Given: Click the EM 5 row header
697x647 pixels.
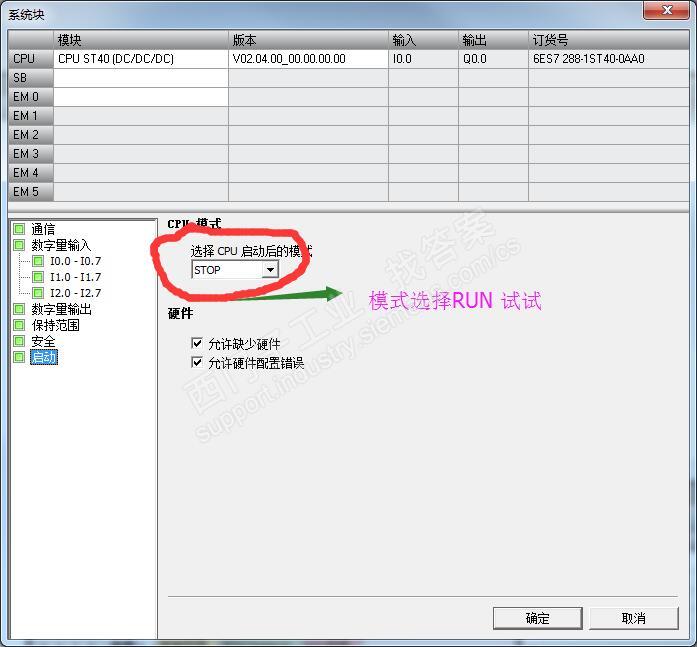Looking at the screenshot, I should 31,192.
